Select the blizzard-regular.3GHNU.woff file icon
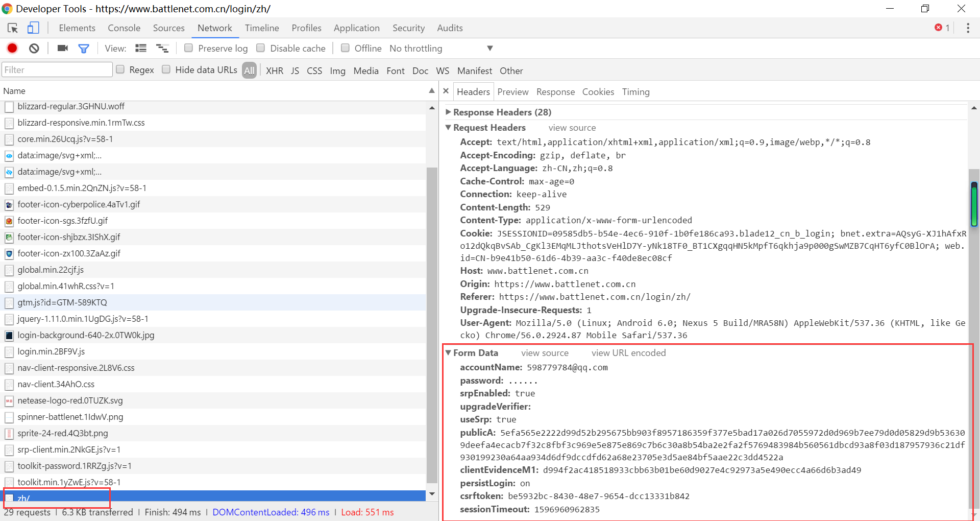Viewport: 980px width, 521px height. pyautogui.click(x=9, y=107)
